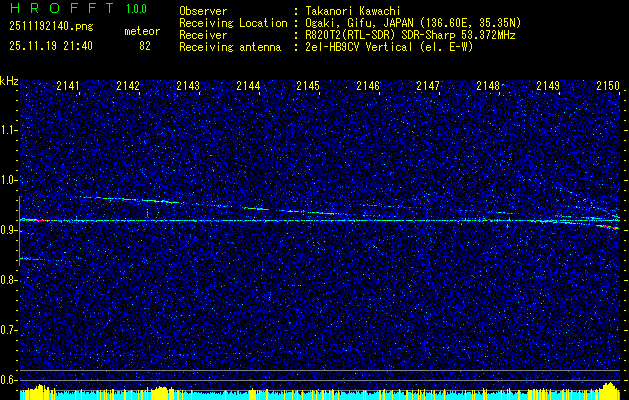The height and width of the screenshot is (400, 629).
Task: Click observer name Takanori Kawachi
Action: tap(352, 11)
